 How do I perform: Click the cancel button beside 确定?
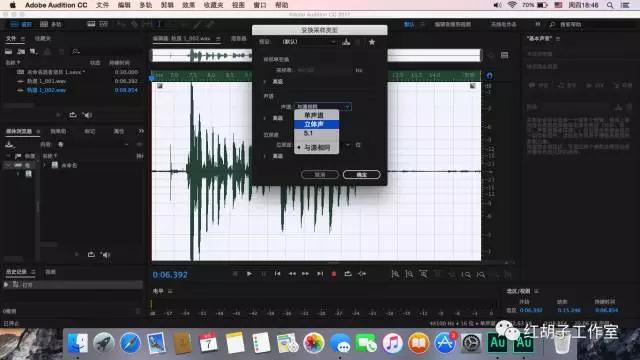point(320,175)
